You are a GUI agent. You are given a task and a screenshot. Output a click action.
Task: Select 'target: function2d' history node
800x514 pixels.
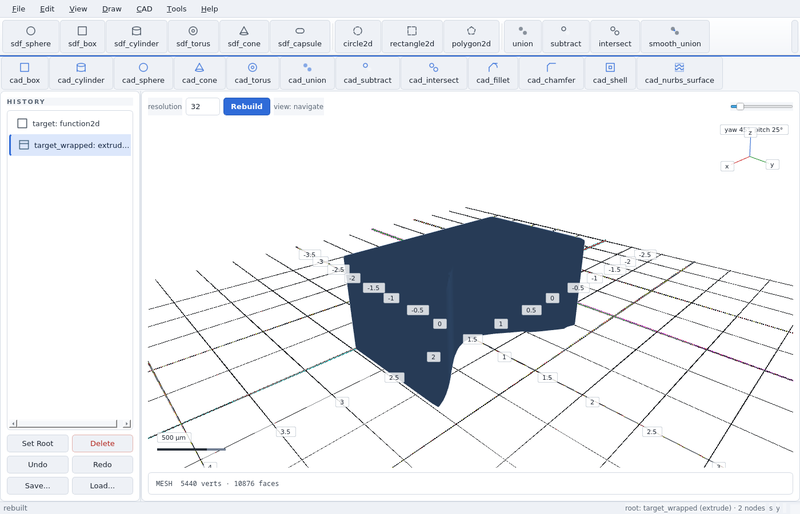point(70,124)
